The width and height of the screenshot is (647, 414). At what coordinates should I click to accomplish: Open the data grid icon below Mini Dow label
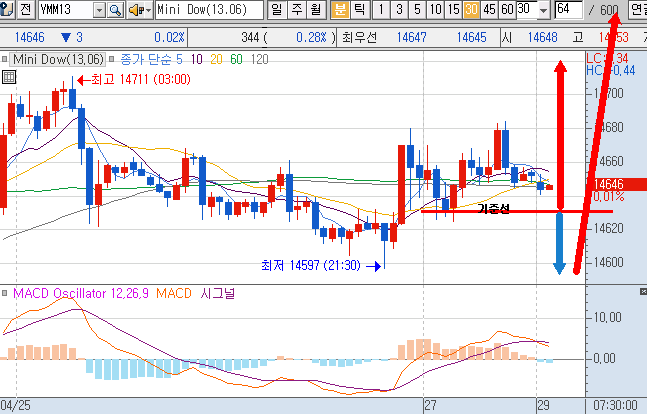tap(9, 76)
